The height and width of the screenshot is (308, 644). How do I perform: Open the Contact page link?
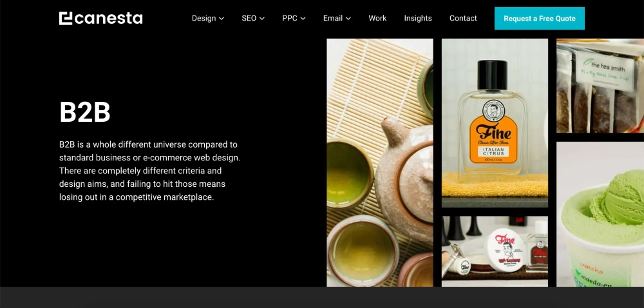coord(463,18)
